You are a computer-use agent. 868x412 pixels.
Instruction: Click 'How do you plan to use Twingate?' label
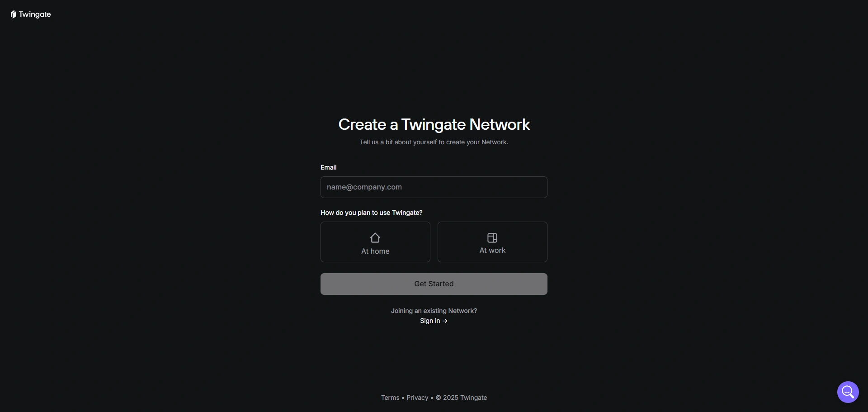[x=372, y=213]
